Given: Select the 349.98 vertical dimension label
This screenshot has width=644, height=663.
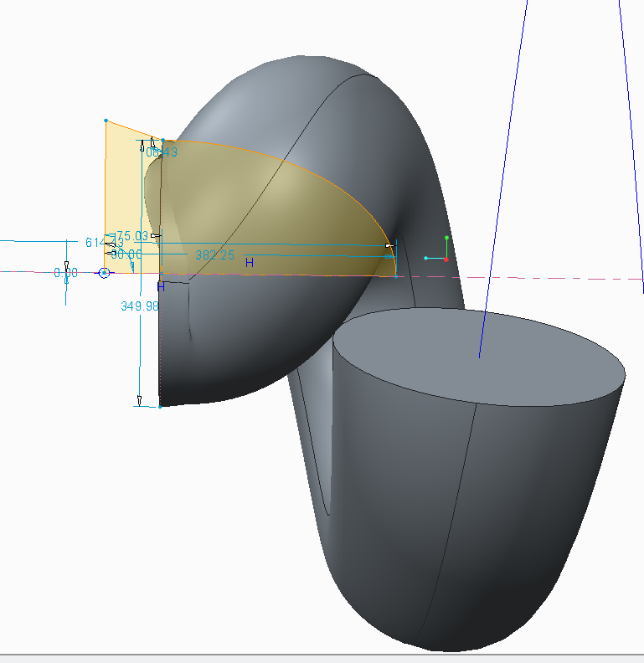Looking at the screenshot, I should pyautogui.click(x=140, y=306).
